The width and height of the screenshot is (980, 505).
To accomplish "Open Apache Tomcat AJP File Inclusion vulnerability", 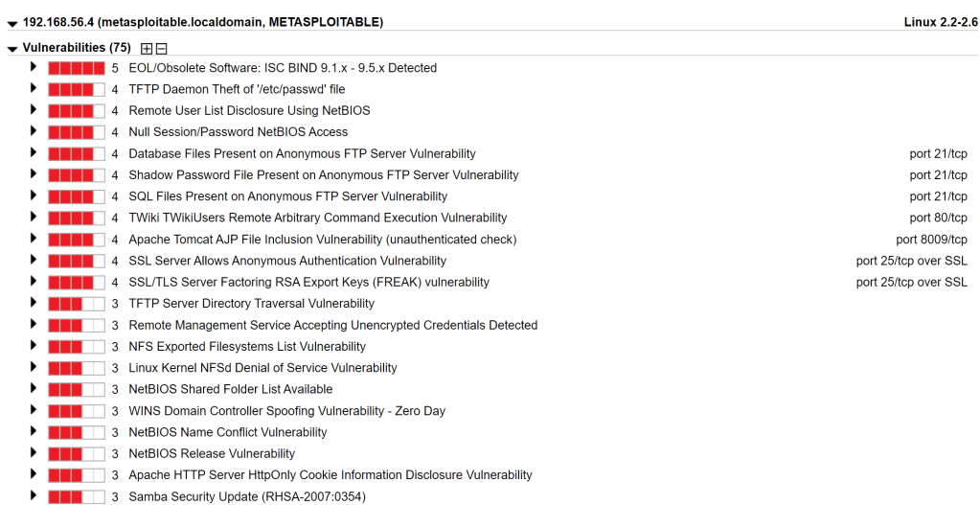I will 322,240.
